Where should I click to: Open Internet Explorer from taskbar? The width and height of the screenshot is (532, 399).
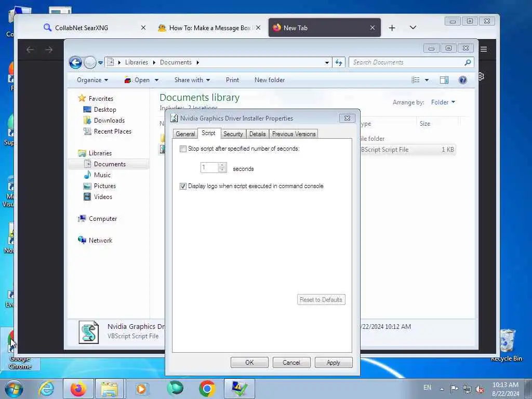(x=46, y=389)
